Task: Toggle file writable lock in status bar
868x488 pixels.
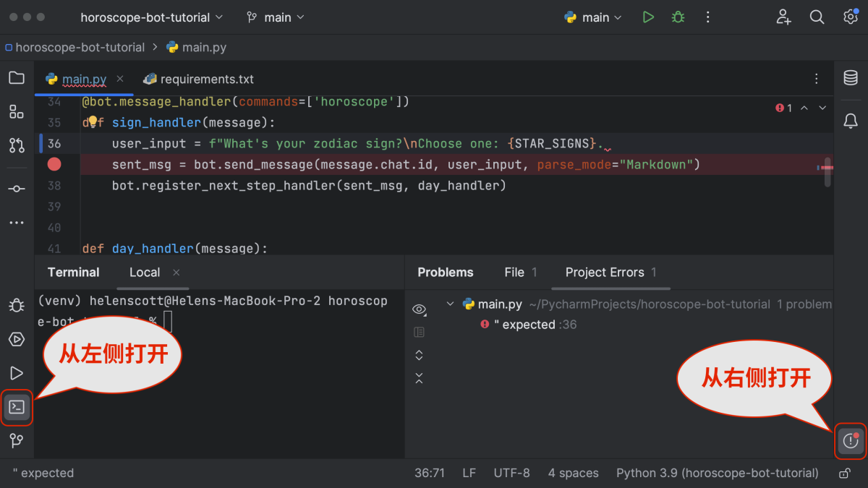Action: (843, 473)
